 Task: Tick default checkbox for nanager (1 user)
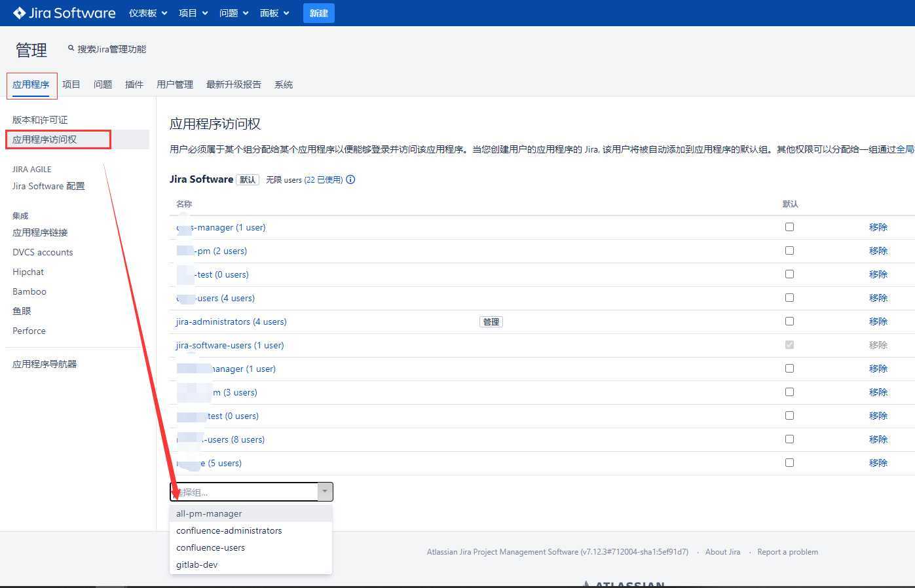[x=789, y=368]
